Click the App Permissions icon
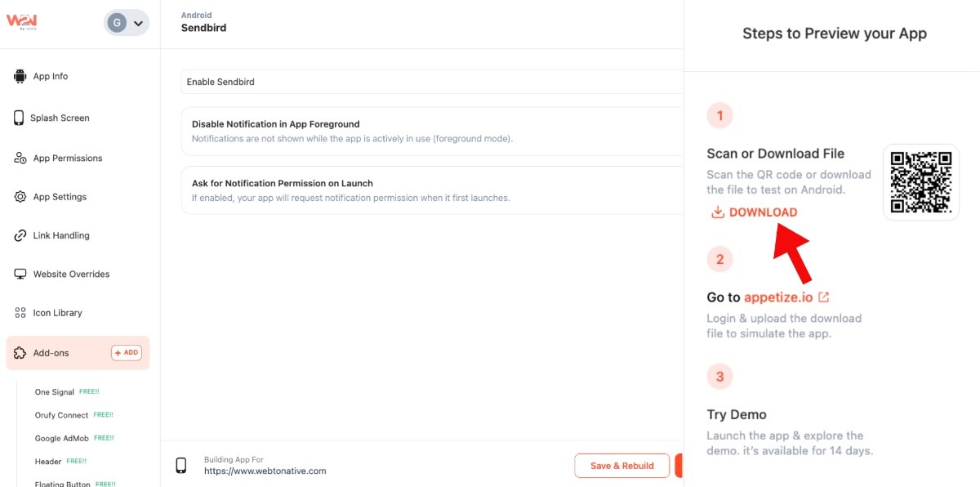 (x=20, y=159)
